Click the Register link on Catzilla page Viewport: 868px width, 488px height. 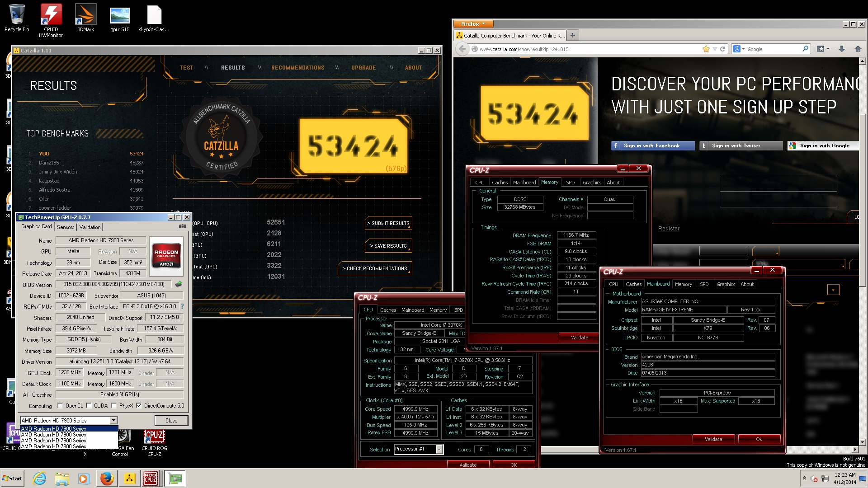pos(669,229)
